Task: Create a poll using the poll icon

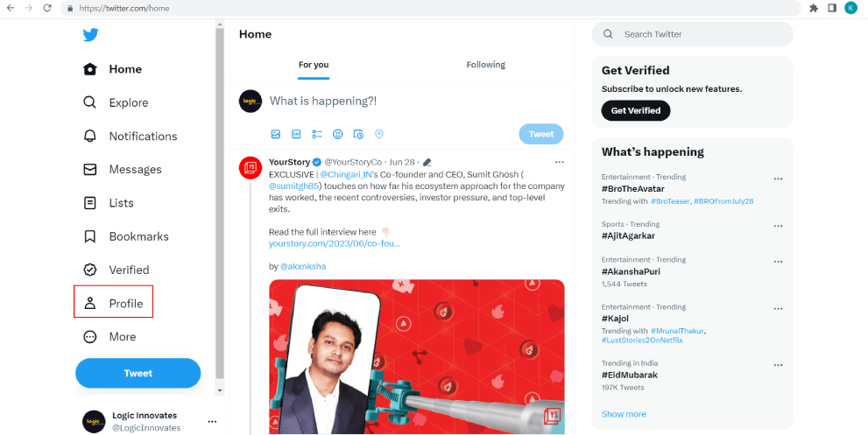Action: (317, 134)
